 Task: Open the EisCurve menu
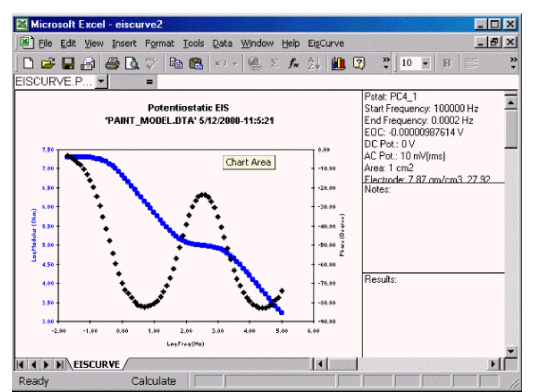(326, 43)
